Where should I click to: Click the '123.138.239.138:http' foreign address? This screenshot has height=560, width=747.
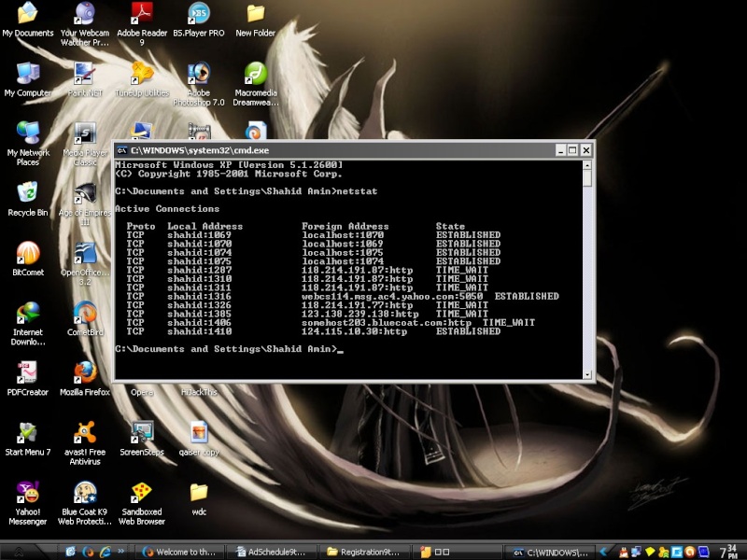(x=360, y=314)
